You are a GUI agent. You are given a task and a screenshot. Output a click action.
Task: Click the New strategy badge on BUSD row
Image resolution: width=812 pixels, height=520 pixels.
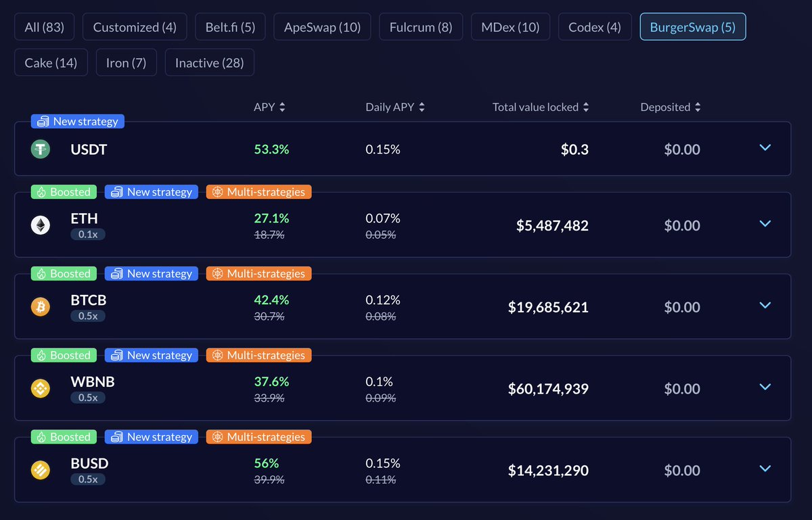pos(152,437)
